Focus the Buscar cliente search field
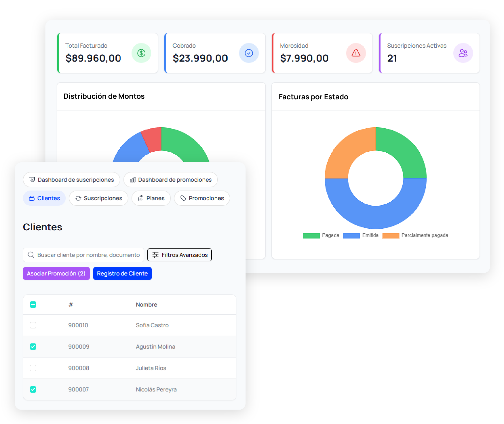The image size is (504, 424). (x=83, y=255)
